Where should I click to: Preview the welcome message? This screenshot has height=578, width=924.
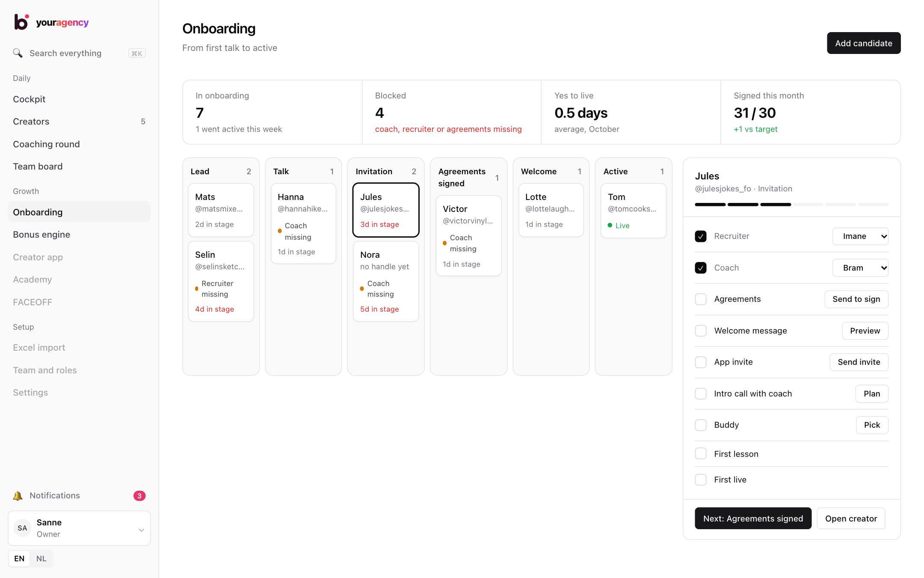click(865, 331)
